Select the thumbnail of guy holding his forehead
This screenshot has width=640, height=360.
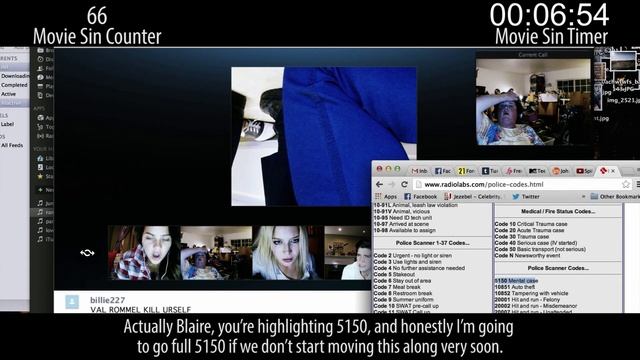pos(216,253)
